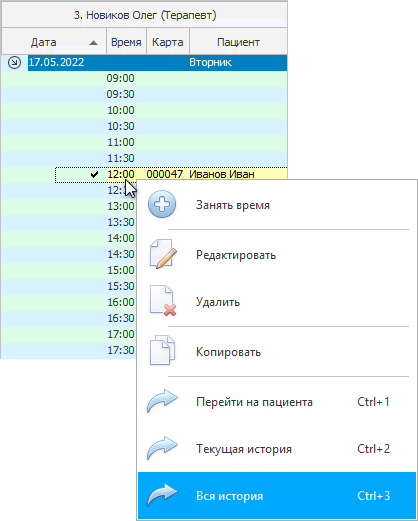The width and height of the screenshot is (418, 521).
Task: Click patient name Иванов Иван
Action: pyautogui.click(x=222, y=174)
